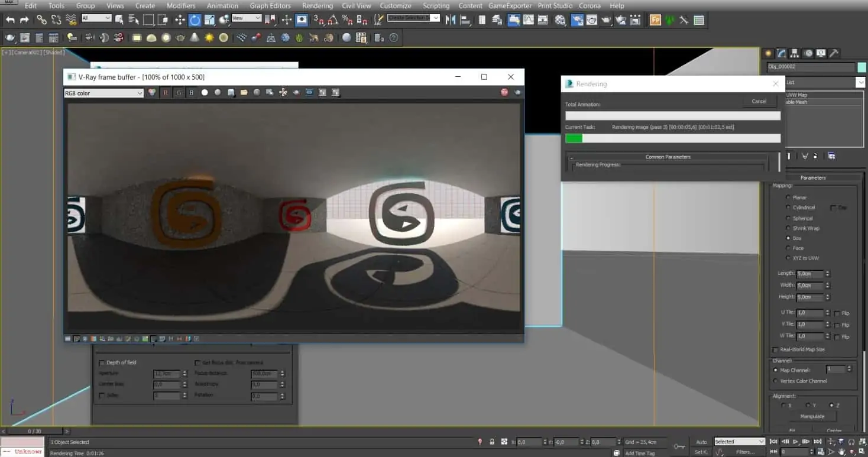Select Cylindrical mapping radio button
This screenshot has width=868, height=457.
click(788, 208)
